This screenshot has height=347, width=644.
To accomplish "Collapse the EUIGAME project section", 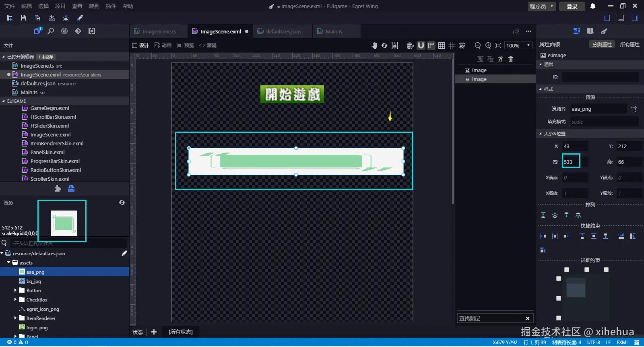I will pos(4,101).
